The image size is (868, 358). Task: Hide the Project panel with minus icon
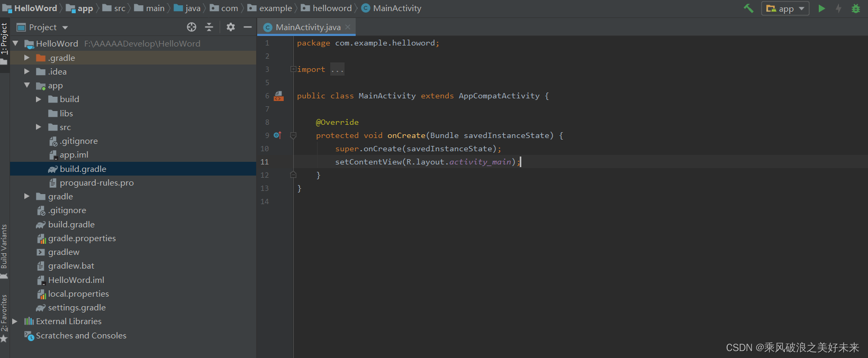(247, 27)
